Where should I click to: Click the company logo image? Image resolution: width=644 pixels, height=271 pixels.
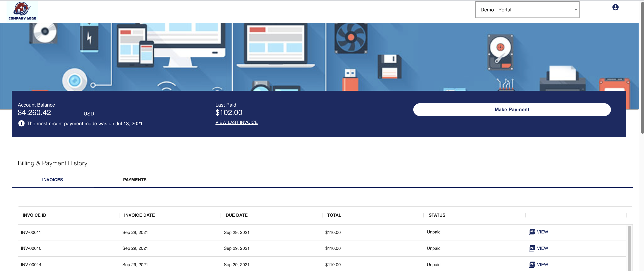click(22, 11)
